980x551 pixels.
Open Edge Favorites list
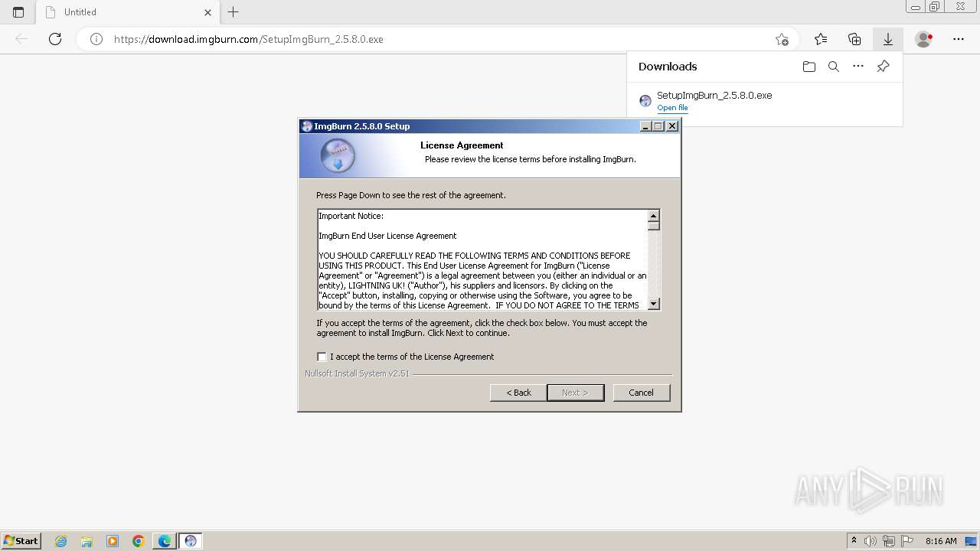pos(821,39)
